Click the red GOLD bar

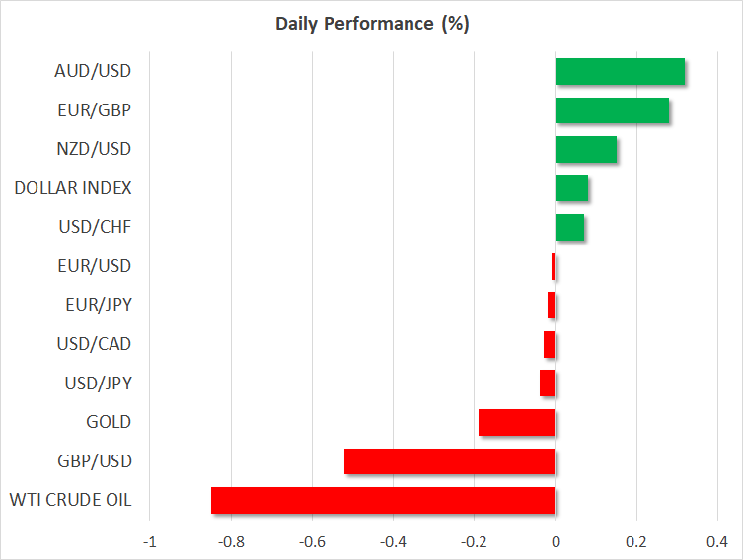517,422
